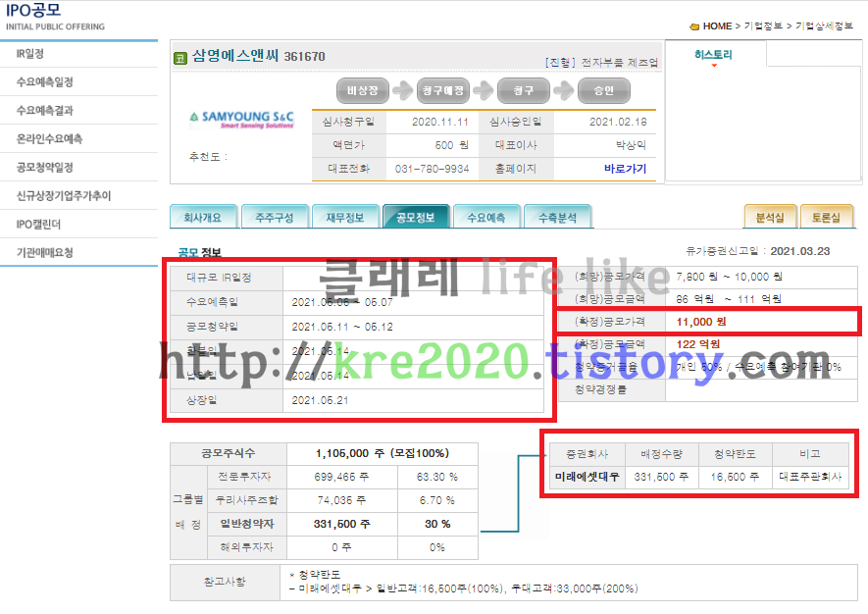This screenshot has height=614, width=868.
Task: Open the 토론실 button
Action: (x=827, y=217)
